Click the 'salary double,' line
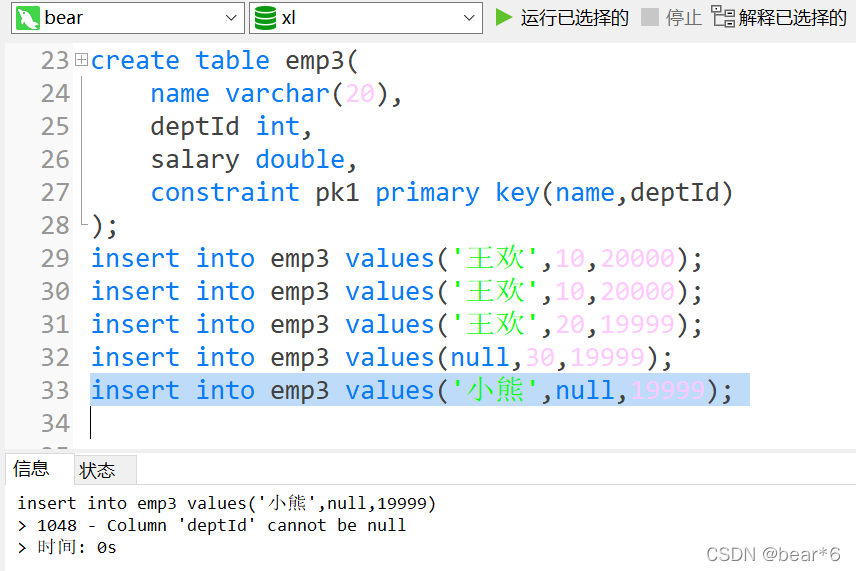The height and width of the screenshot is (571, 856). 254,159
